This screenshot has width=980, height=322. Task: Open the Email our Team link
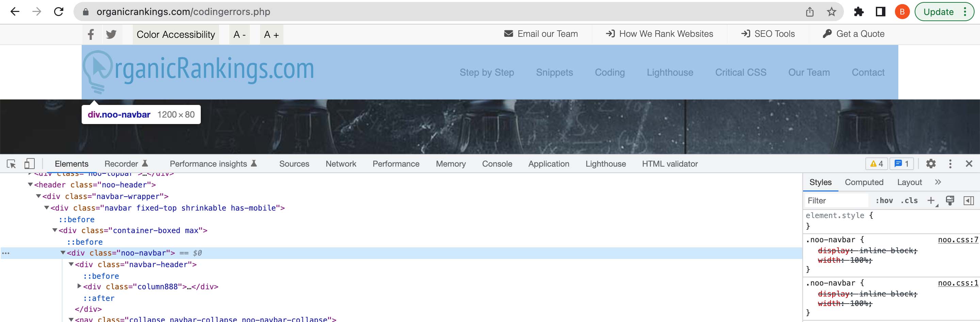coord(541,34)
